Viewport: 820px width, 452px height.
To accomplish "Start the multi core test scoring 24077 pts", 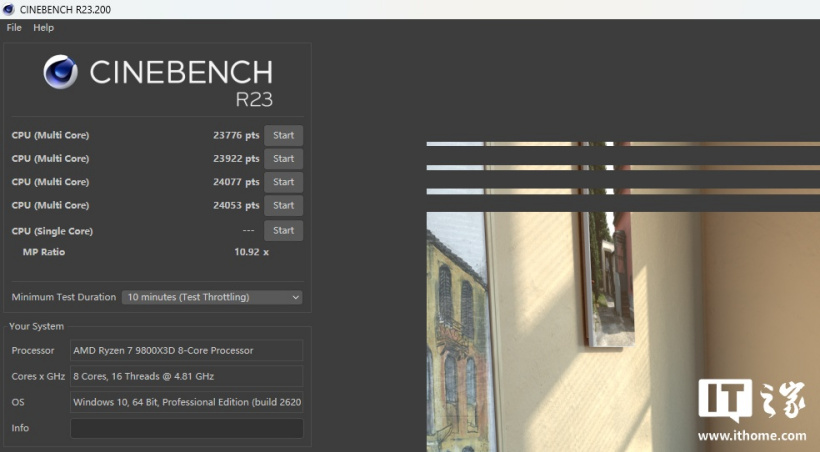I will (x=283, y=182).
